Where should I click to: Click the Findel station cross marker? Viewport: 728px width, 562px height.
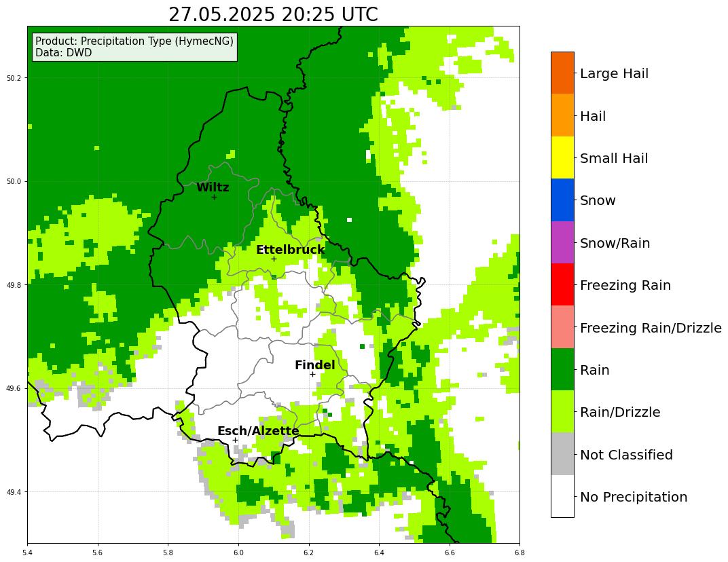tap(312, 374)
